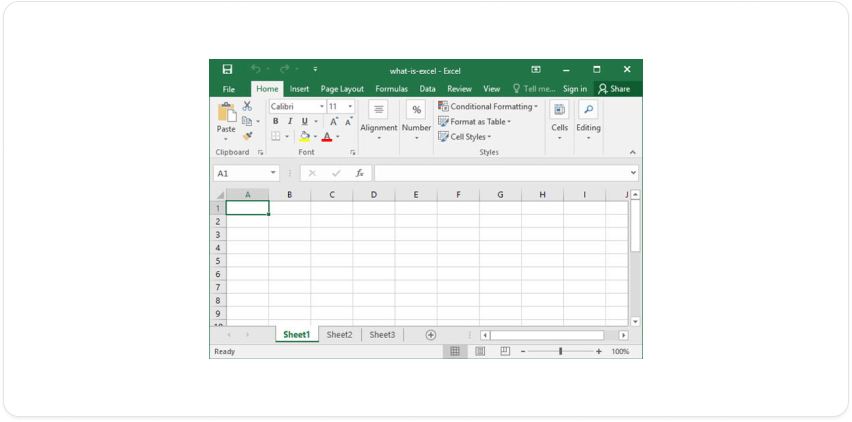Open Font dialog launcher
This screenshot has width=852, height=422.
(353, 153)
